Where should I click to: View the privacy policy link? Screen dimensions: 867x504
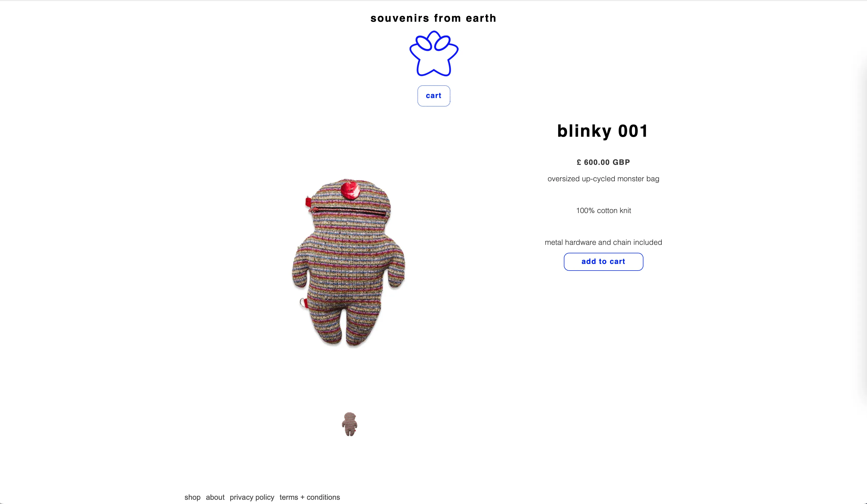(252, 497)
